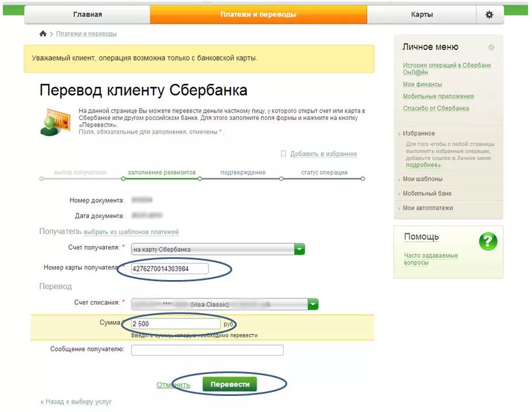Switch to Платежи и переводы tab
This screenshot has width=532, height=412.
point(259,14)
